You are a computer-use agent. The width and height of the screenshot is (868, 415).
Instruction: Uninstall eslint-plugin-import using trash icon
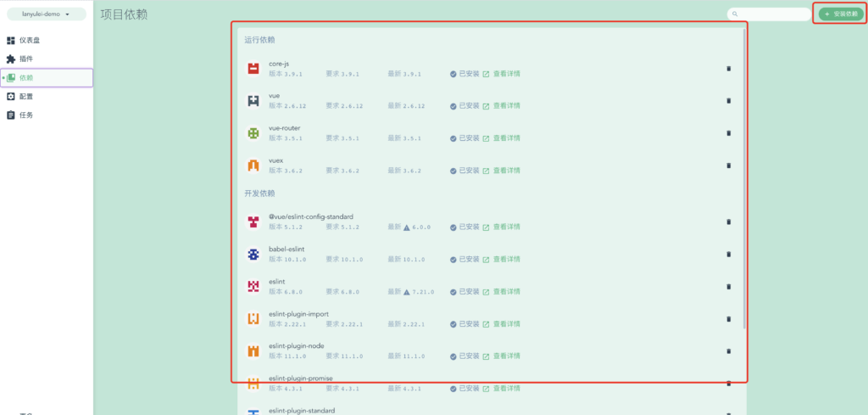728,318
